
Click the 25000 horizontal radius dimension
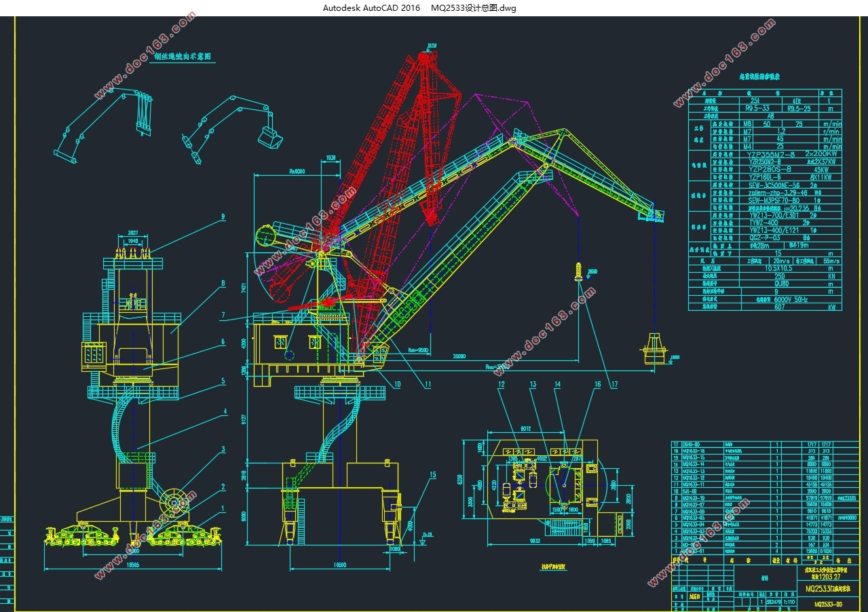pyautogui.click(x=459, y=356)
